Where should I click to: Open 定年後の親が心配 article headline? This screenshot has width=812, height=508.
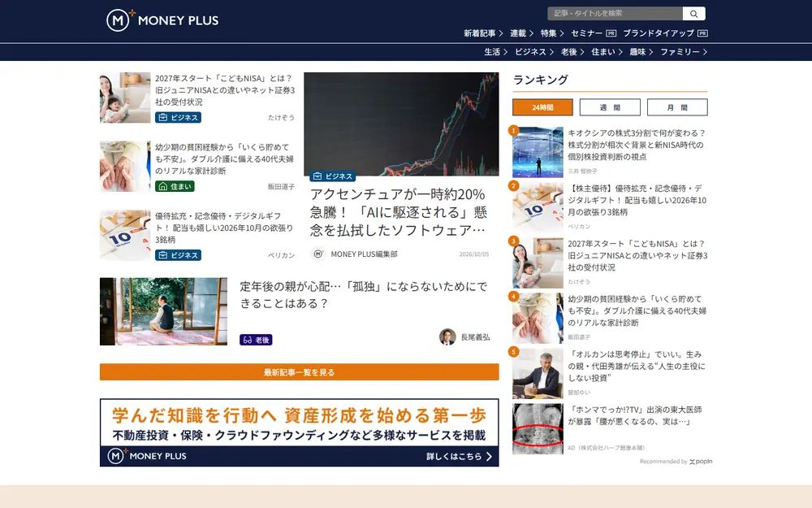click(364, 295)
